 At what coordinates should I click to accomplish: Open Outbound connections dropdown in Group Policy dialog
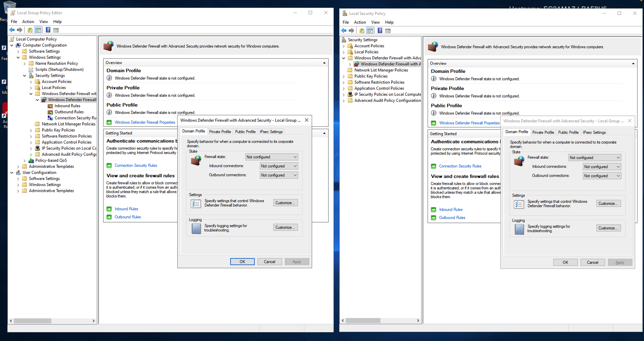pos(279,175)
